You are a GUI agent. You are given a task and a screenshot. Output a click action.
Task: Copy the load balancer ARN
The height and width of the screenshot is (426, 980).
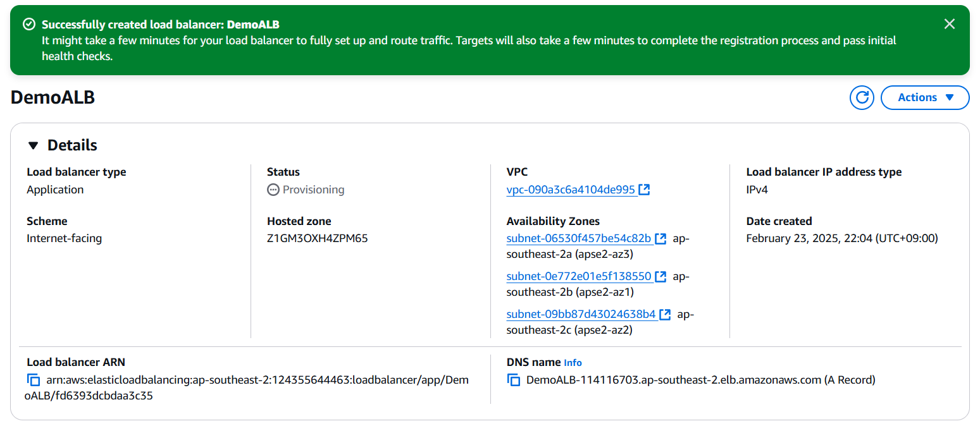(x=33, y=380)
